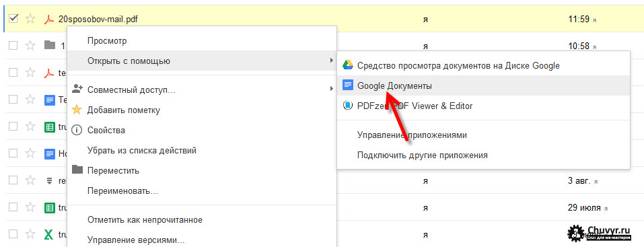This screenshot has width=644, height=247.
Task: Toggle star on the blue doc "Te" row
Action: 30,100
